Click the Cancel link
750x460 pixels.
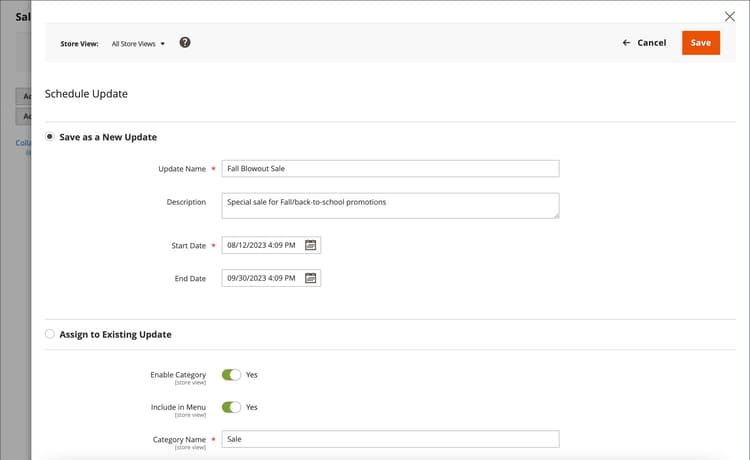(x=651, y=43)
